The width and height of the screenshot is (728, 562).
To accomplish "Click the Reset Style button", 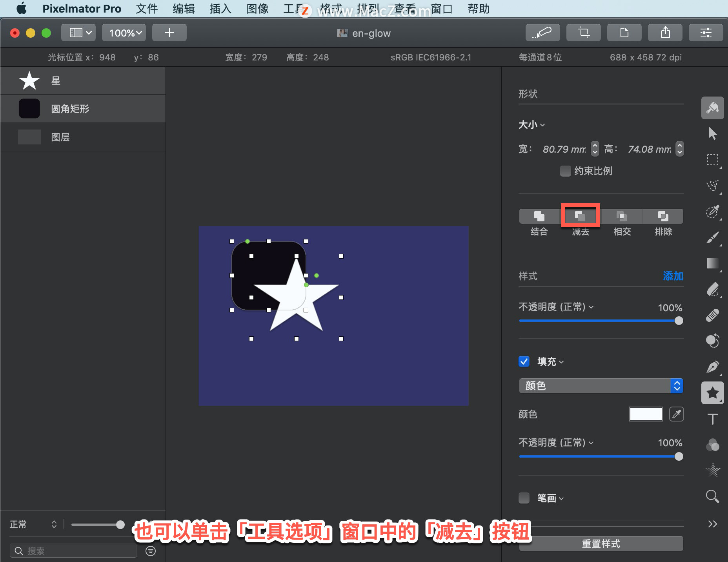I will point(601,544).
